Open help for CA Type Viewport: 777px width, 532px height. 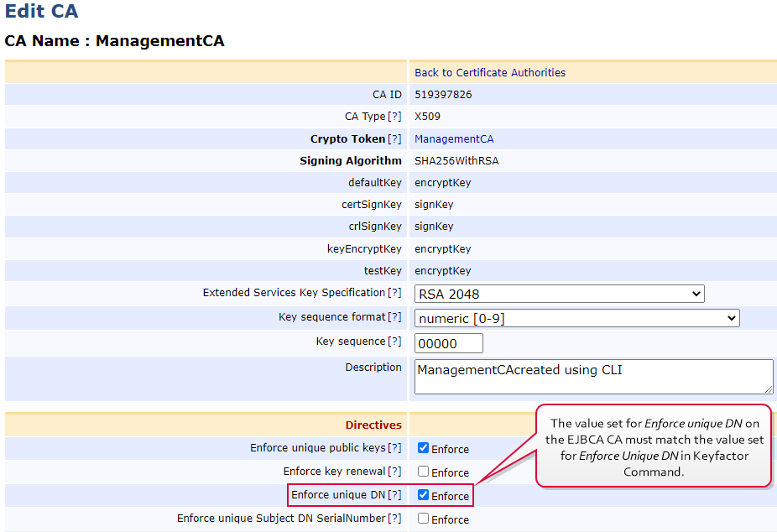click(x=394, y=117)
